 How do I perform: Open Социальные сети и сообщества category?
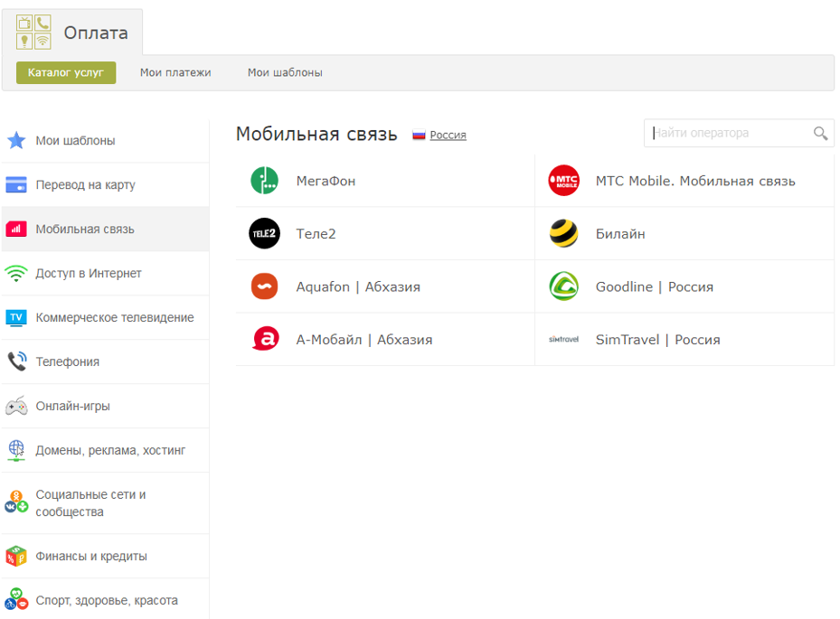point(106,503)
